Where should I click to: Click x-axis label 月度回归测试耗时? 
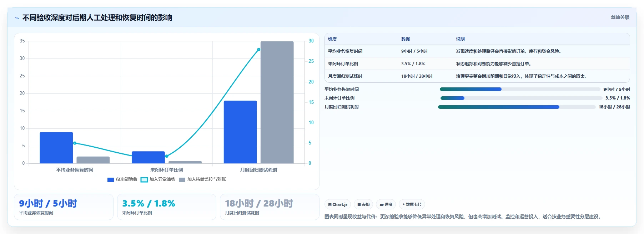click(259, 170)
